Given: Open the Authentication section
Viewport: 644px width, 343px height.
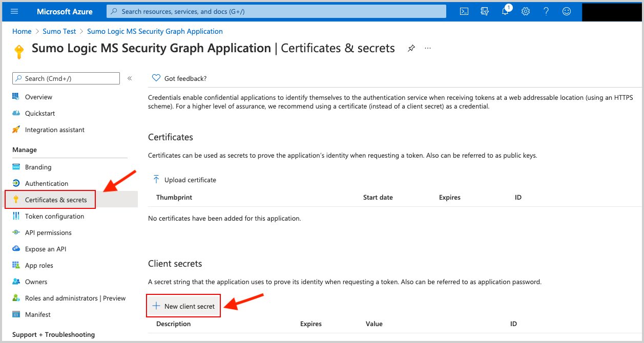Looking at the screenshot, I should tap(47, 183).
